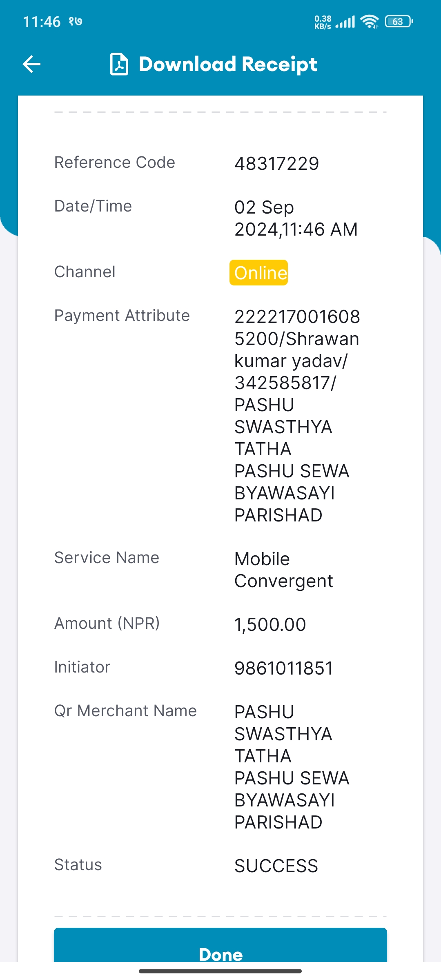Tap the network speed KB/s indicator
Screen dimensions: 441x980
point(323,22)
